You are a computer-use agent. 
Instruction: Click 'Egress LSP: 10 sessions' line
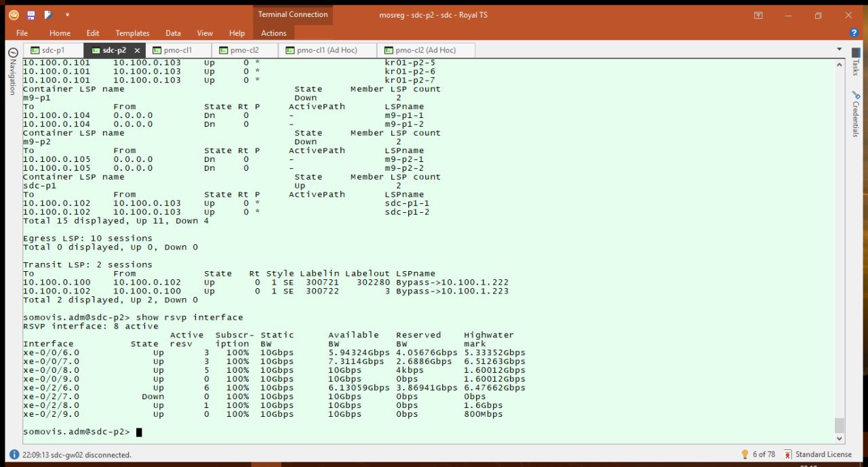point(87,238)
